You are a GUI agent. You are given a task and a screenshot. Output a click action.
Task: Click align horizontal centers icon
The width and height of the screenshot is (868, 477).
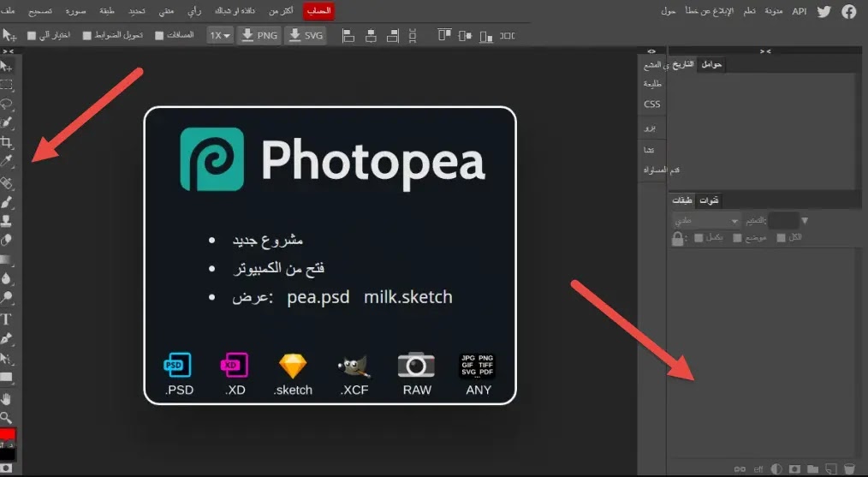[x=371, y=36]
